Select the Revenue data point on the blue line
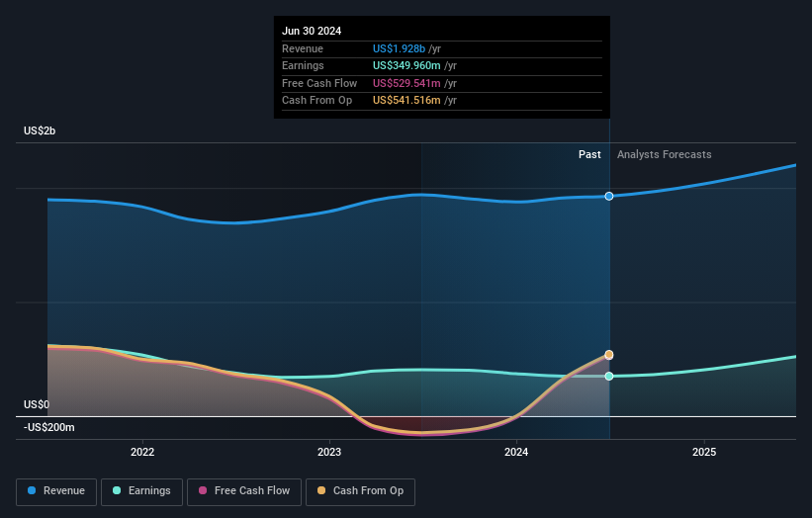This screenshot has height=518, width=812. click(x=609, y=196)
